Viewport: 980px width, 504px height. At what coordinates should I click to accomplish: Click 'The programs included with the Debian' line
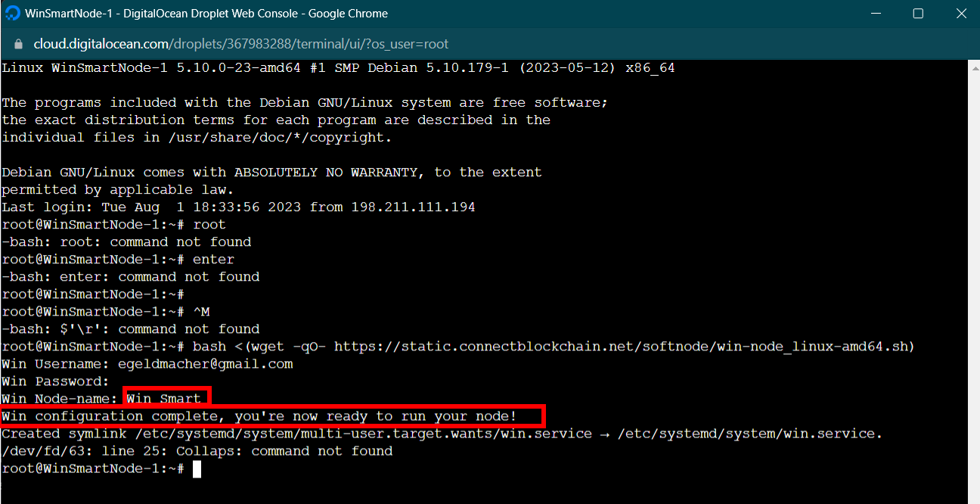click(x=305, y=103)
